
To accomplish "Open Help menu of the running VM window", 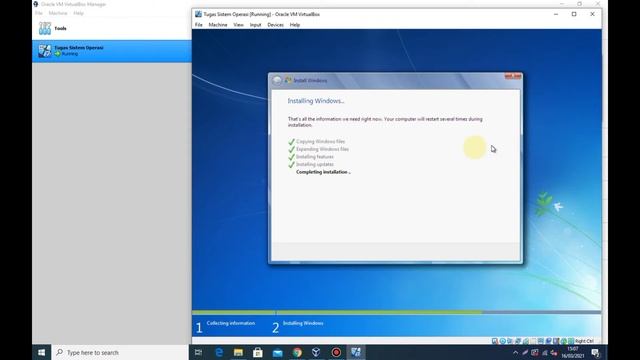I will [x=295, y=25].
